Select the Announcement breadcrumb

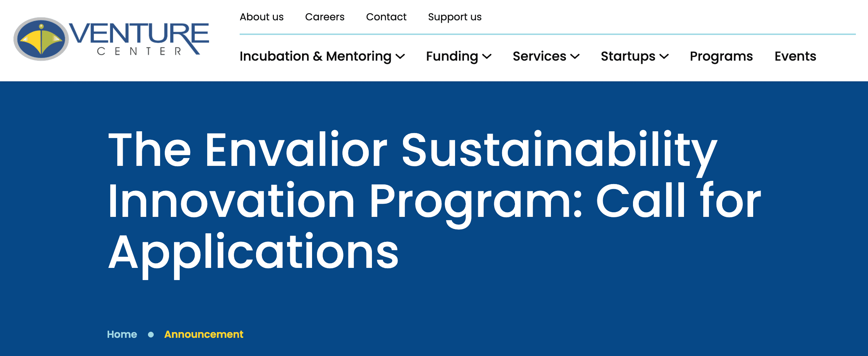[x=204, y=335]
